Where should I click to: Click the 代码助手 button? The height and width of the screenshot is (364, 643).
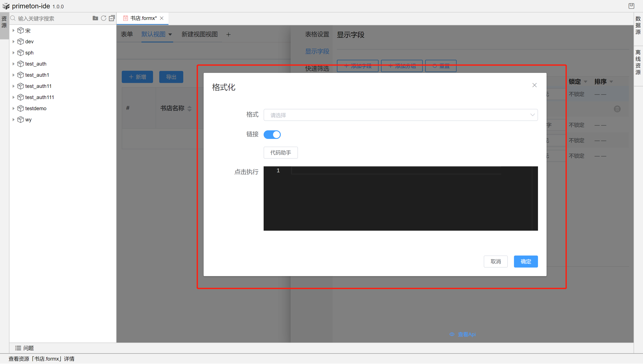[x=281, y=152]
